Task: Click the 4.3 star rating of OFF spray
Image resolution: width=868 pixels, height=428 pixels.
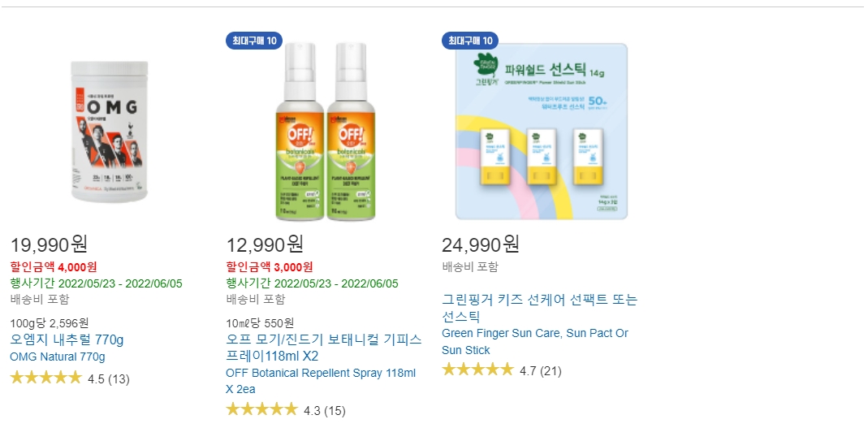Action: 261,410
